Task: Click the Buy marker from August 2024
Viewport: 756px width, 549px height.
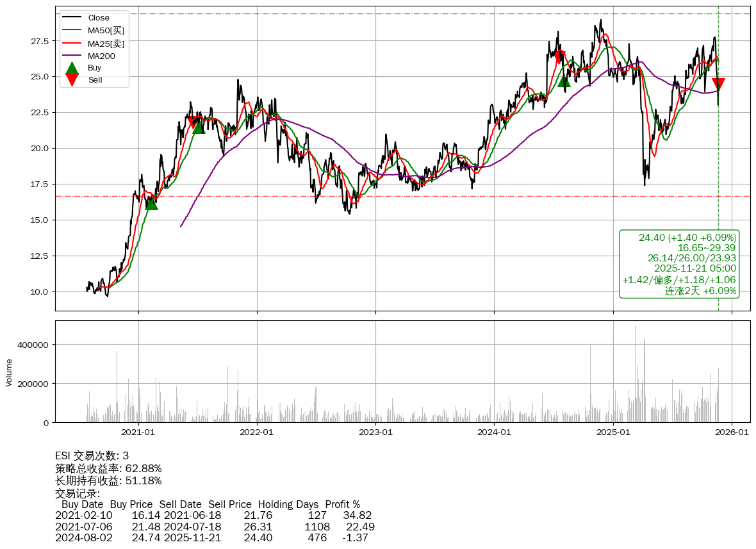Action: tap(564, 81)
